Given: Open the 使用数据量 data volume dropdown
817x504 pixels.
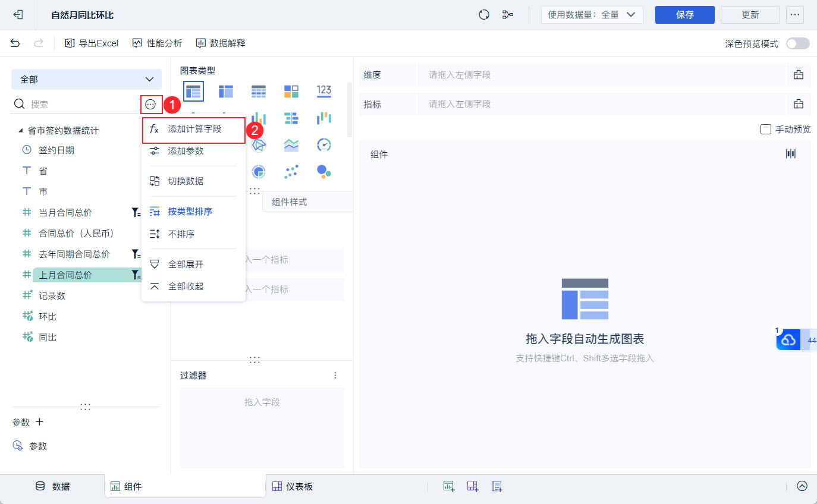Looking at the screenshot, I should click(592, 15).
